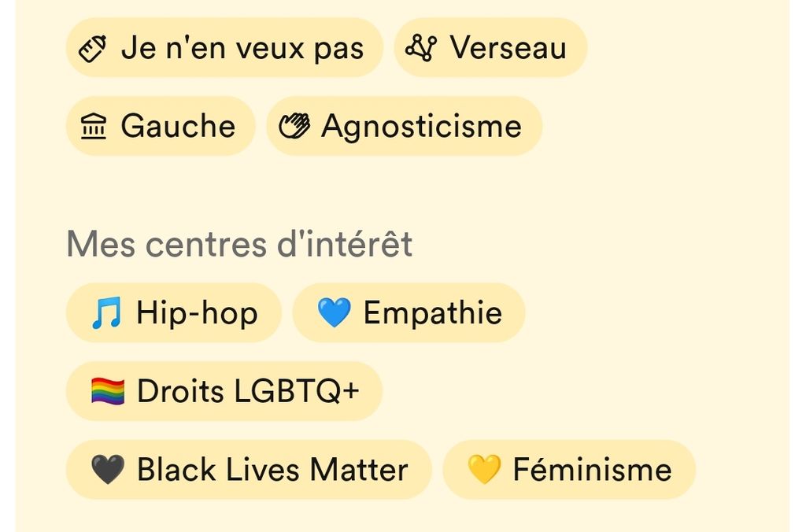The height and width of the screenshot is (532, 806).
Task: Click the music note icon
Action: [x=106, y=313]
